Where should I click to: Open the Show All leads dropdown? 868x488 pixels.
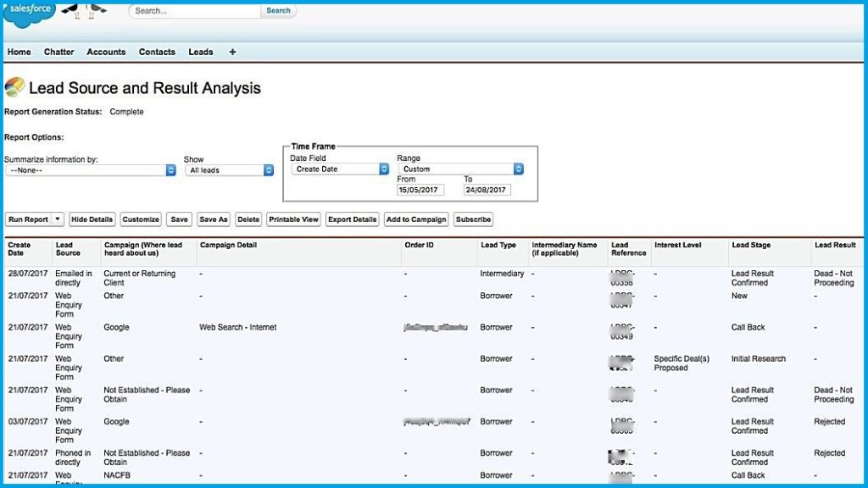229,169
